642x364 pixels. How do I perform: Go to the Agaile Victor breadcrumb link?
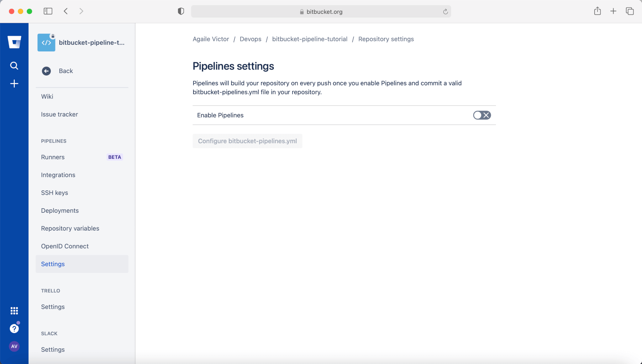coord(211,39)
